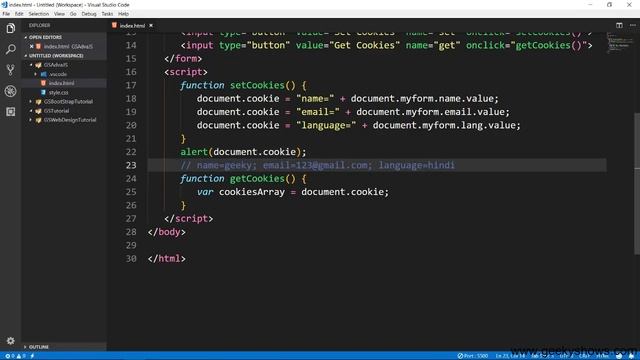
Task: Click the Split Editor icon
Action: (x=619, y=25)
